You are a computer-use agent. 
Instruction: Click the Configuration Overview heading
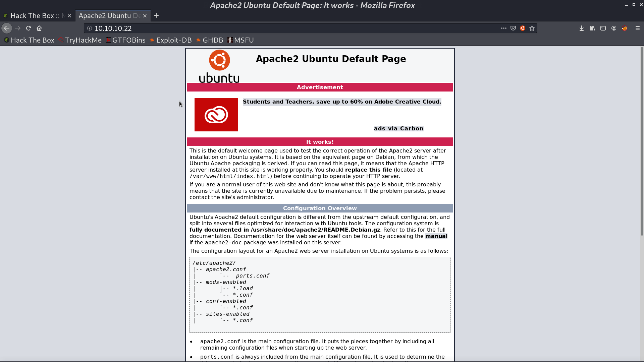tap(320, 208)
